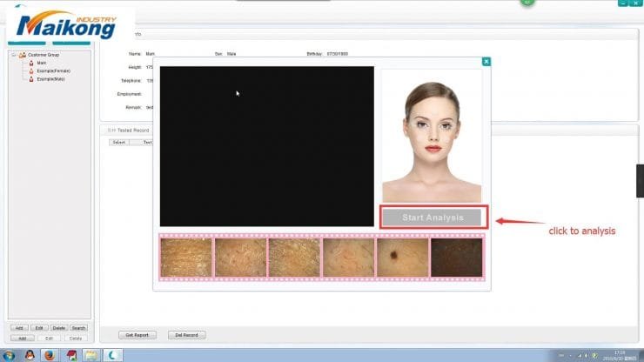Click the Search button in customer panel
Screen dimensions: 644x362
[x=78, y=328]
